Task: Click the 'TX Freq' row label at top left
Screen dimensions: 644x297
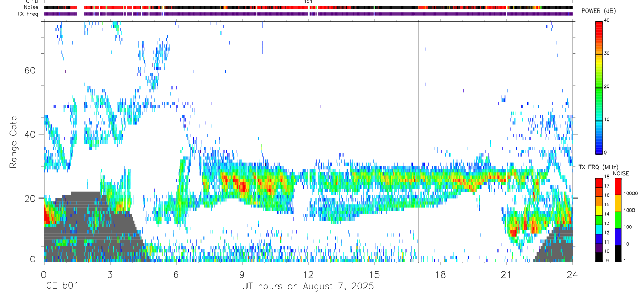Action: (x=27, y=14)
